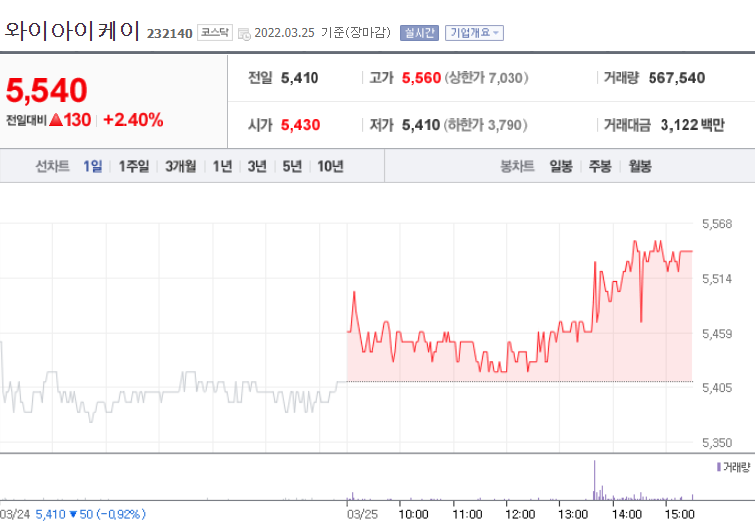Screen dimensions: 755x529
Task: Click the current price 5,540
Action: [47, 90]
